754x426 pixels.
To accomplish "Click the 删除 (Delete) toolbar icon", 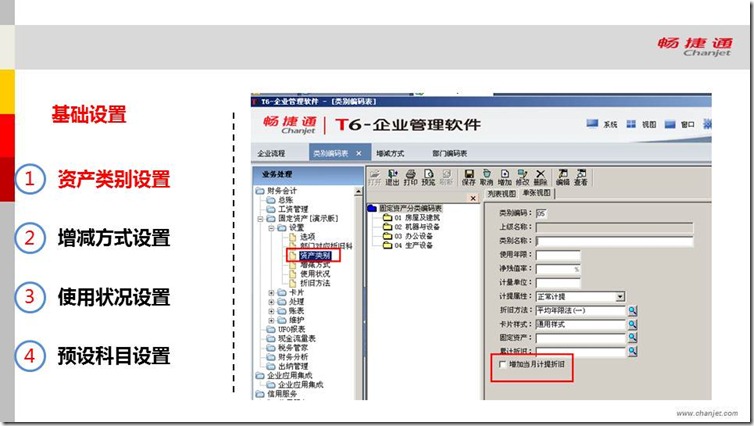I will coord(540,177).
